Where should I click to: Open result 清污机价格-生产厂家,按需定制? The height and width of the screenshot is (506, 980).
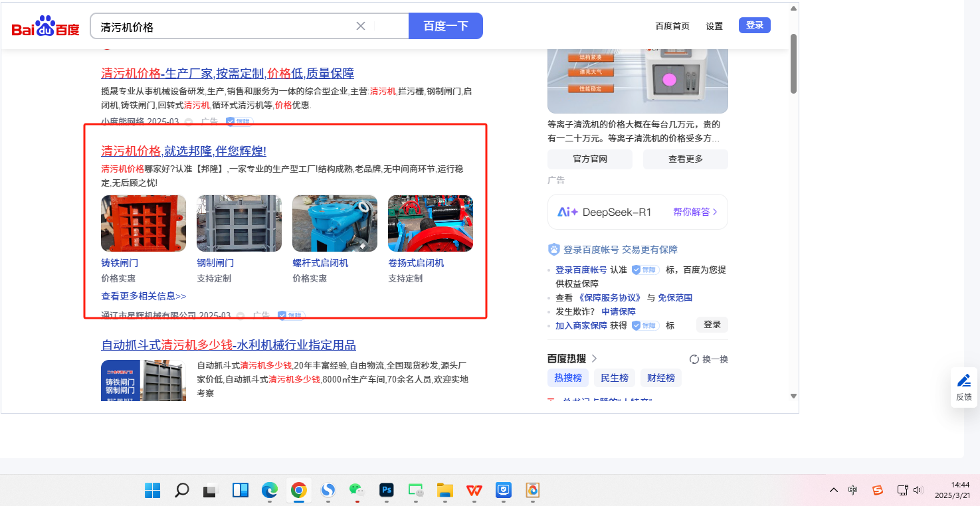227,73
